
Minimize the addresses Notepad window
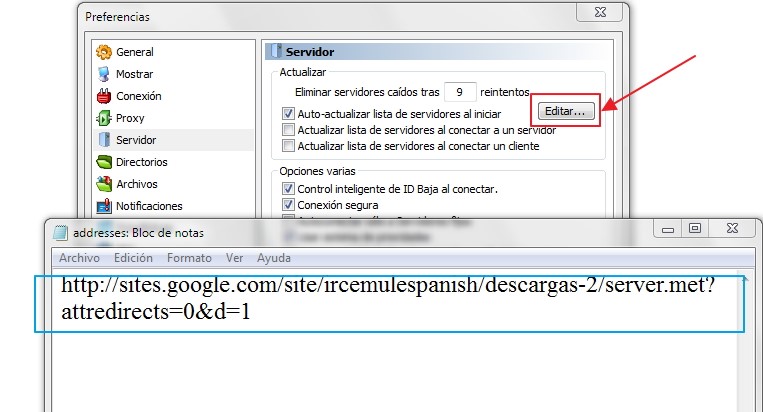[x=668, y=229]
